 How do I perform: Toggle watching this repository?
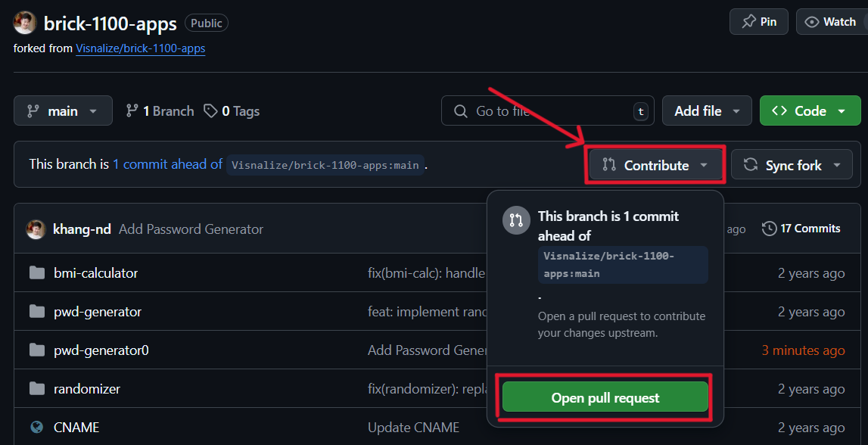832,21
